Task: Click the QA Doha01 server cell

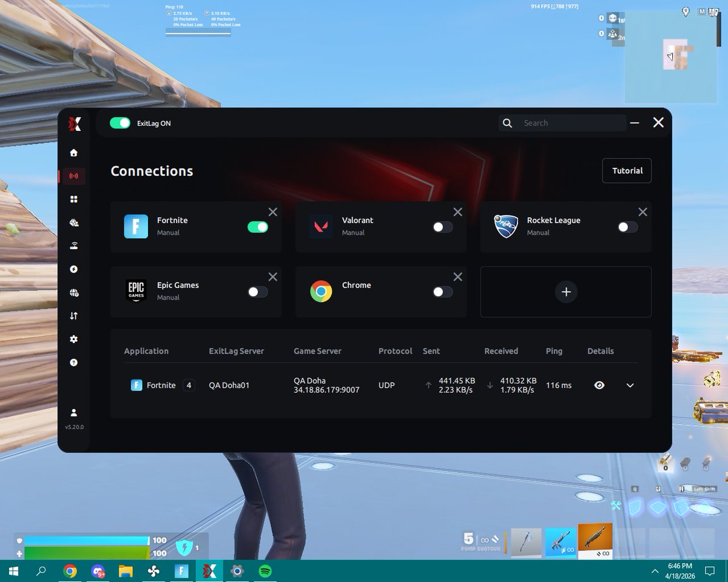Action: [229, 385]
